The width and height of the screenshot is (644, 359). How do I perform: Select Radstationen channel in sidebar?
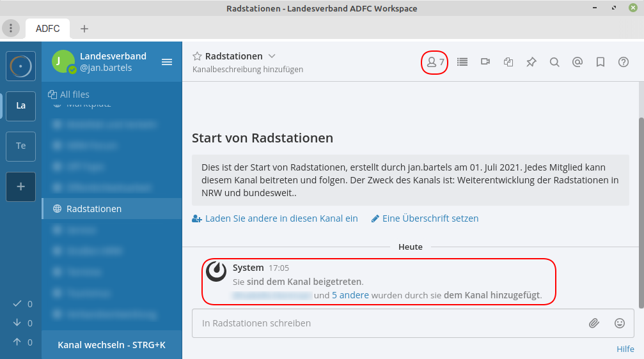(94, 209)
